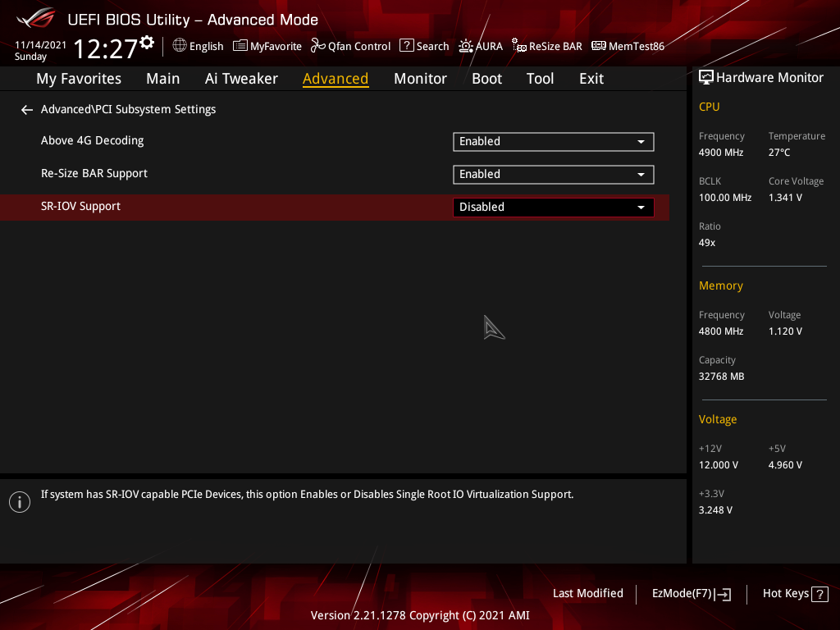840x630 pixels.
Task: Click English language button
Action: click(x=206, y=47)
